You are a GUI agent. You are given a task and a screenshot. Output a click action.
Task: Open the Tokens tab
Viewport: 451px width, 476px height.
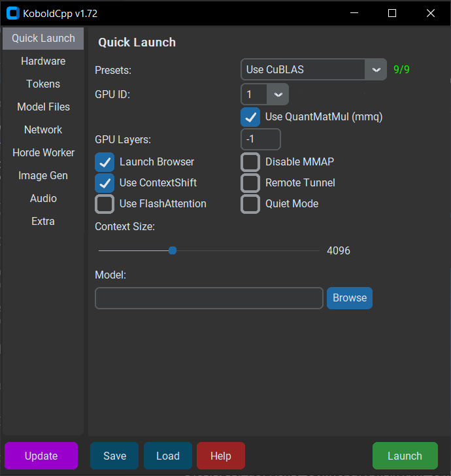pyautogui.click(x=43, y=84)
